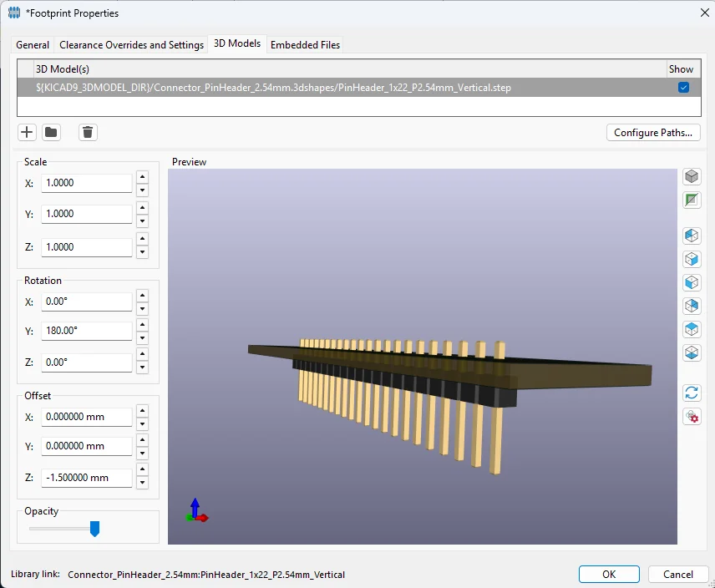Increase Rotation Z with up arrow
Screen dimensions: 715x588
tap(142, 353)
